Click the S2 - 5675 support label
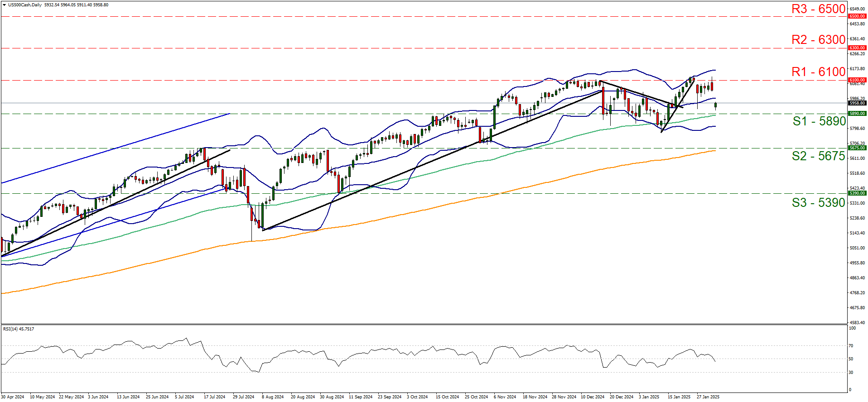The image size is (868, 402). tap(818, 156)
